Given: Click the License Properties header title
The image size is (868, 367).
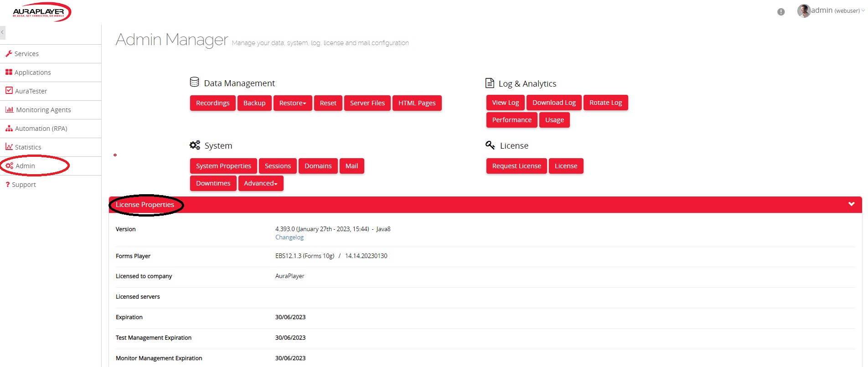Looking at the screenshot, I should point(145,205).
